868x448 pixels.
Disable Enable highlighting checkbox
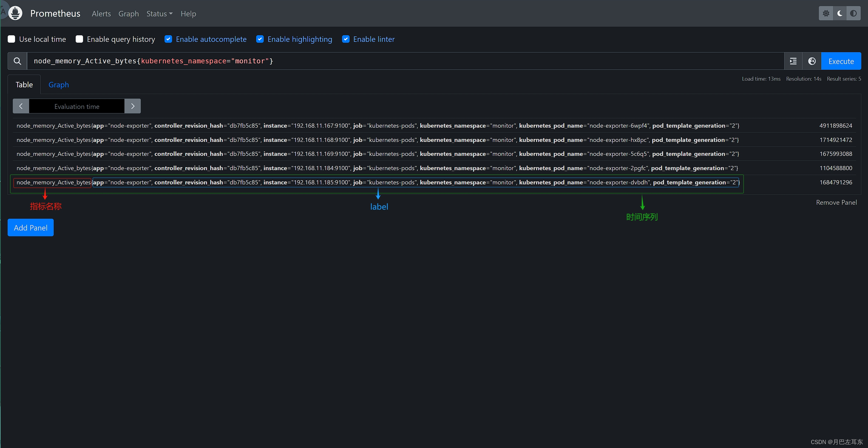point(261,39)
